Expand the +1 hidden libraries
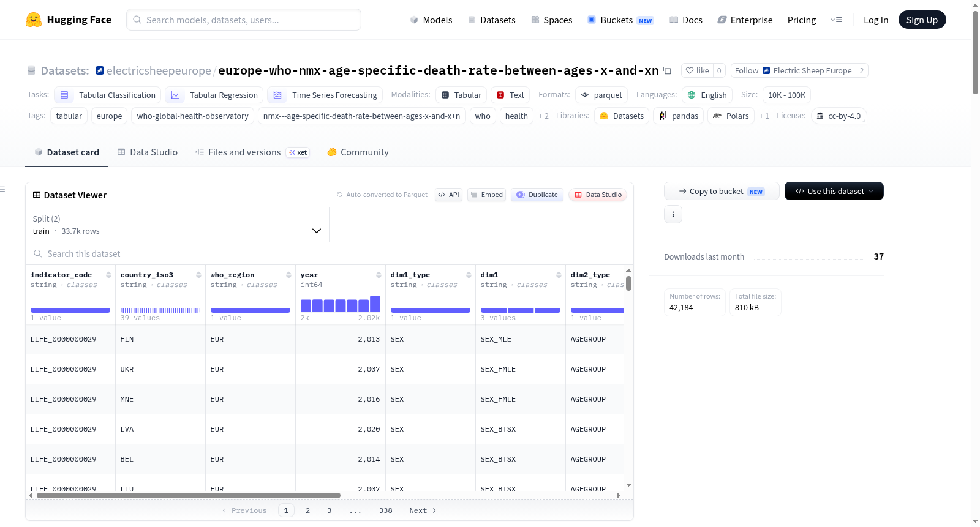 764,116
